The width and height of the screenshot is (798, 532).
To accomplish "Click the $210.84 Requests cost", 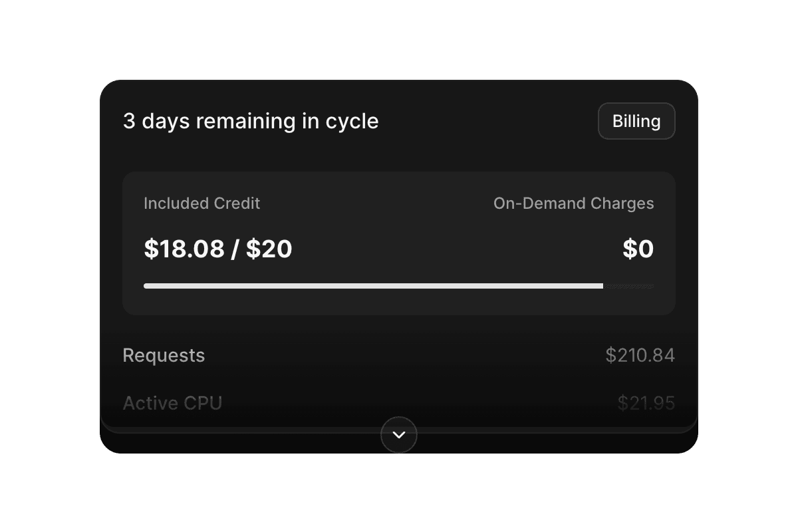I will click(640, 356).
